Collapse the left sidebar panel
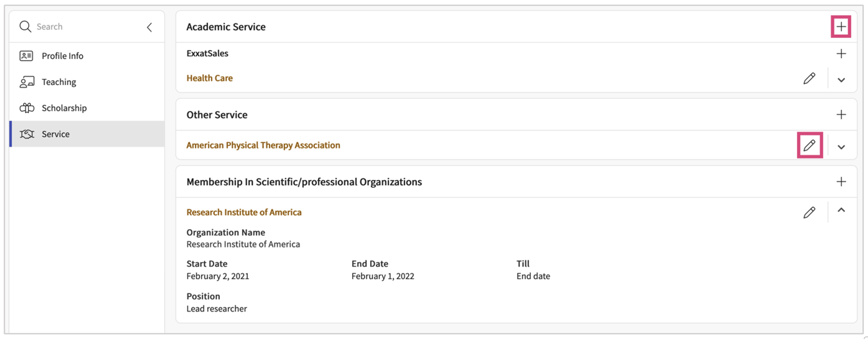 pos(149,27)
